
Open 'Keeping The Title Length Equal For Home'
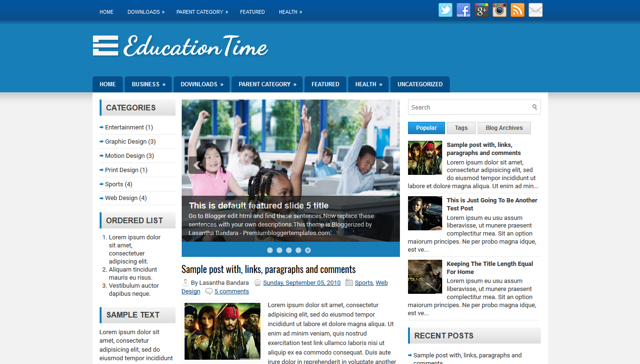[490, 268]
